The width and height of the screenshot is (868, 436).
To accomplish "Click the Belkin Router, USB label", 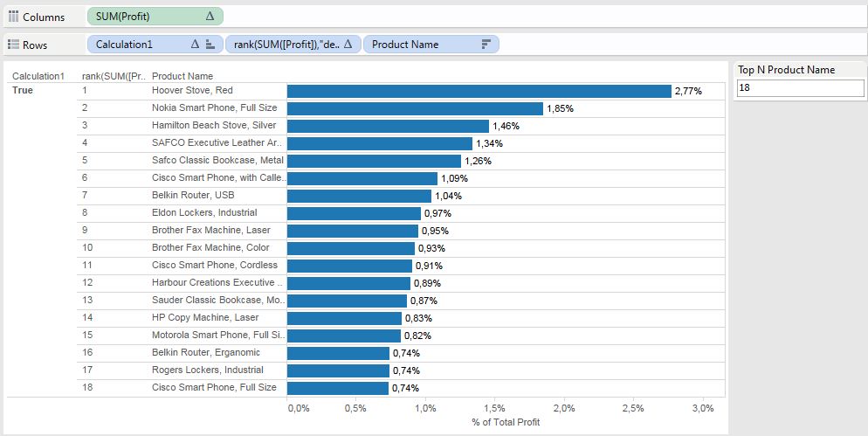I will click(x=193, y=195).
